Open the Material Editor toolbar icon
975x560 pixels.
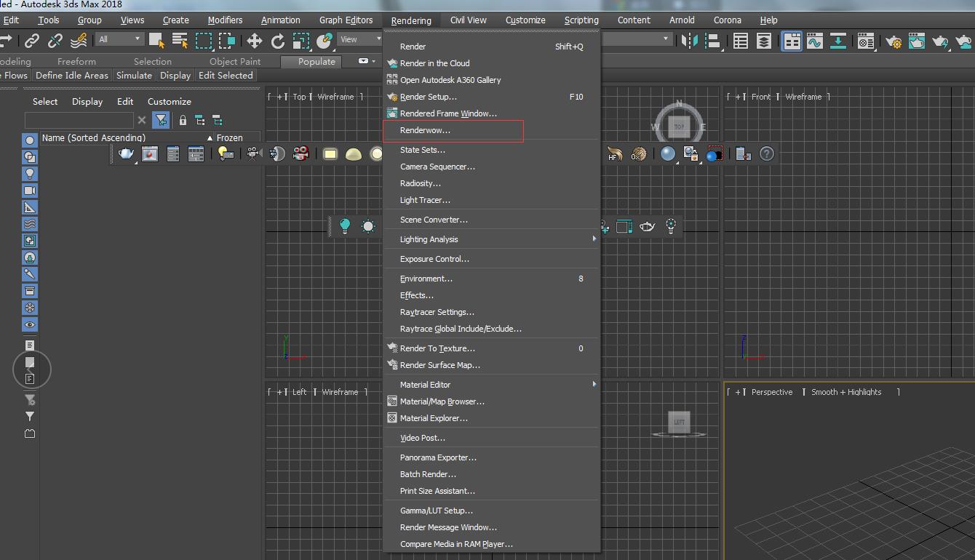866,41
